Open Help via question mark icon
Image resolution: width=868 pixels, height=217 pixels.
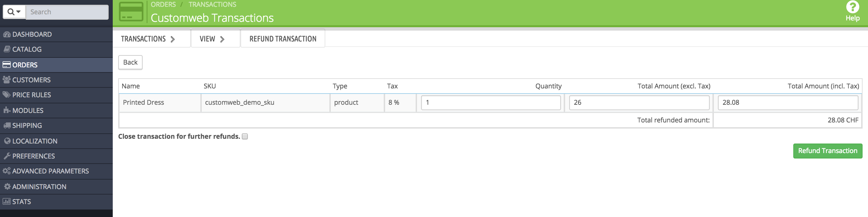(852, 7)
